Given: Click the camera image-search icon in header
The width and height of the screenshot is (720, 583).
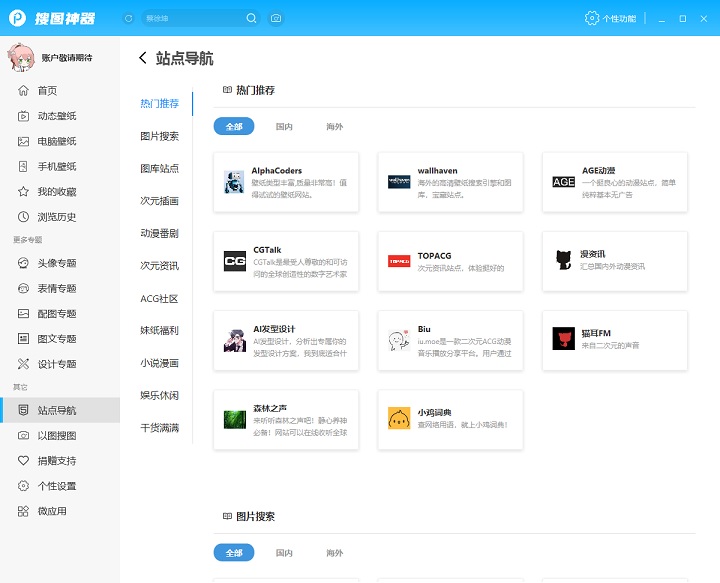Looking at the screenshot, I should click(x=276, y=18).
